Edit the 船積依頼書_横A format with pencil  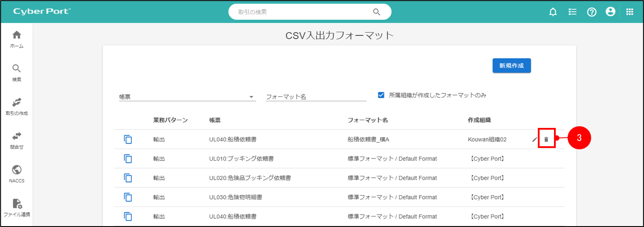point(535,140)
